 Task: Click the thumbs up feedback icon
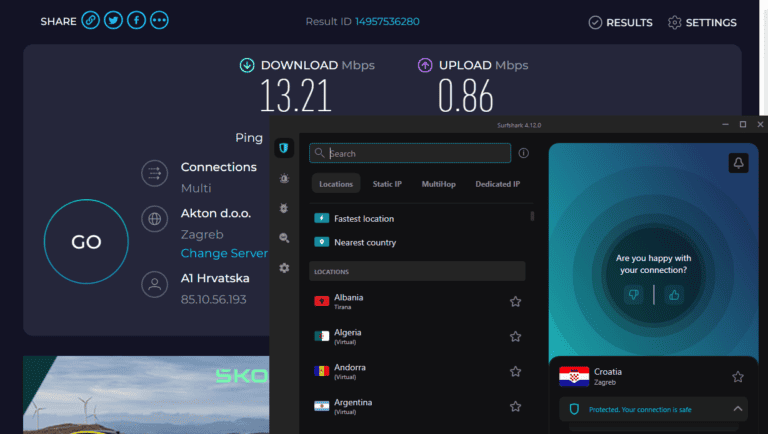tap(674, 294)
